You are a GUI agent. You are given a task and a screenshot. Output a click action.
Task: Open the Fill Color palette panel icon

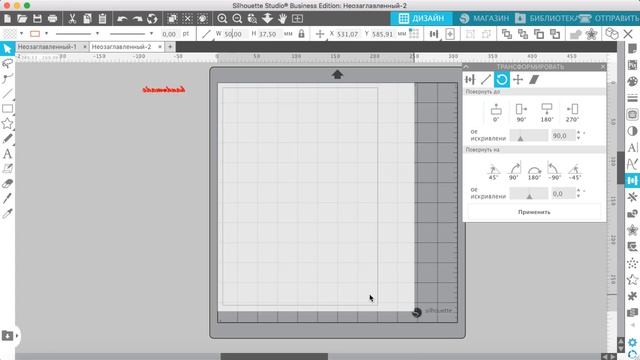click(x=632, y=81)
